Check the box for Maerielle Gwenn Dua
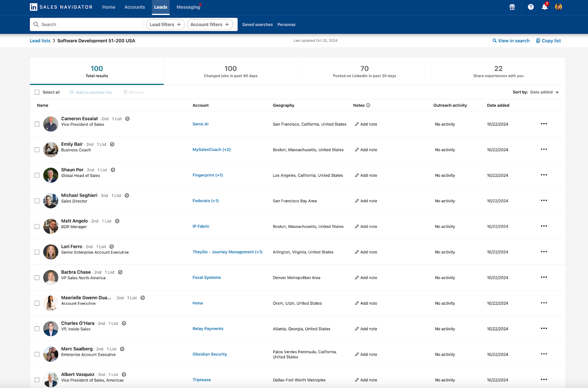The width and height of the screenshot is (588, 388). [x=37, y=303]
